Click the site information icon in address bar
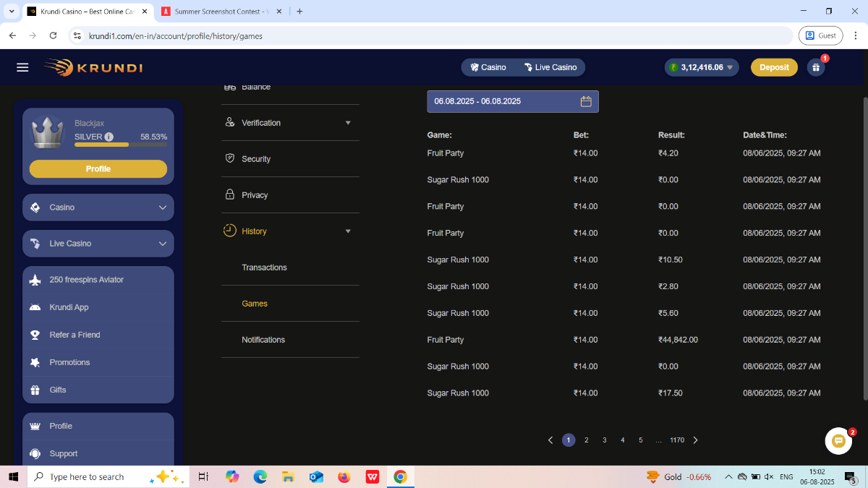868x488 pixels. [x=77, y=35]
